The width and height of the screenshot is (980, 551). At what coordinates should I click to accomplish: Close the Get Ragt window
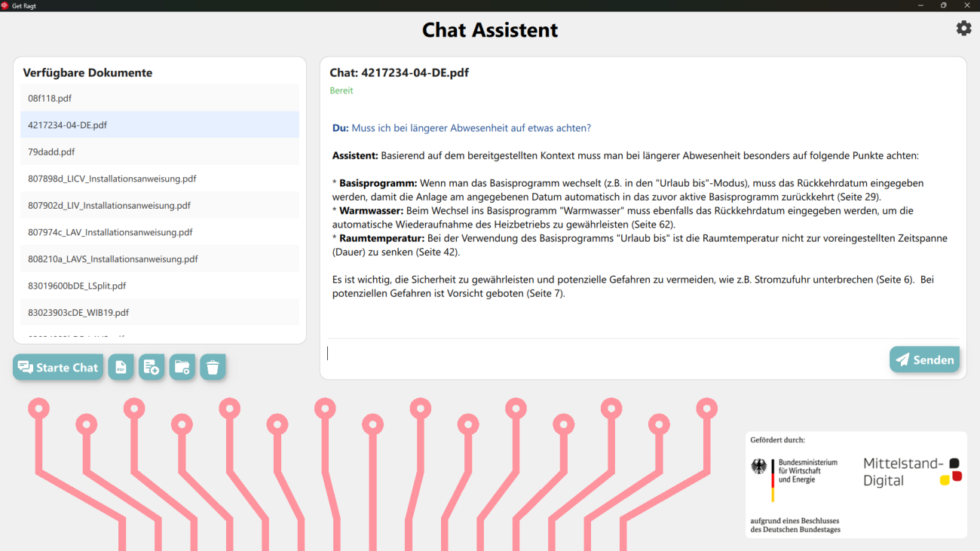(967, 5)
